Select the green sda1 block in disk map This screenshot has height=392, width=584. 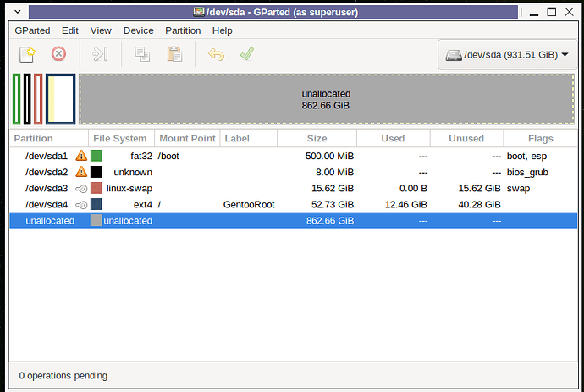(16, 99)
